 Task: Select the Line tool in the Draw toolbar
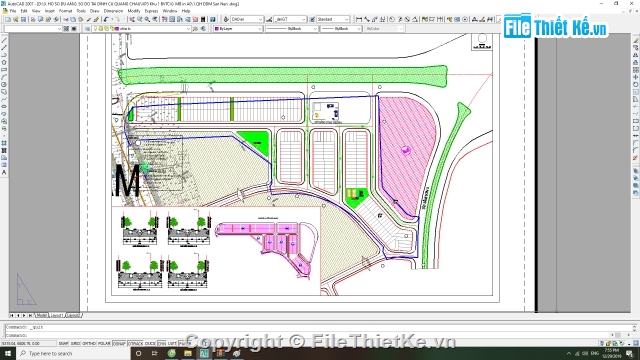click(x=4, y=40)
